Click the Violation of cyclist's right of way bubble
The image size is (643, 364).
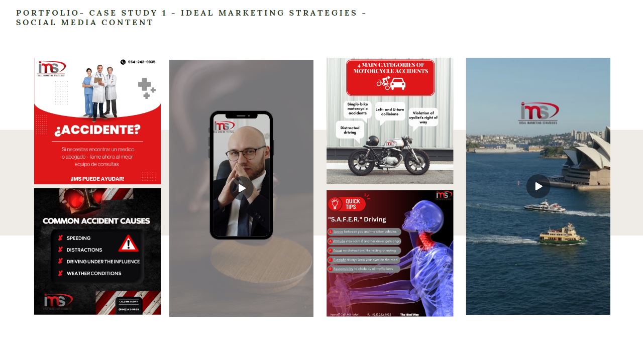[423, 118]
